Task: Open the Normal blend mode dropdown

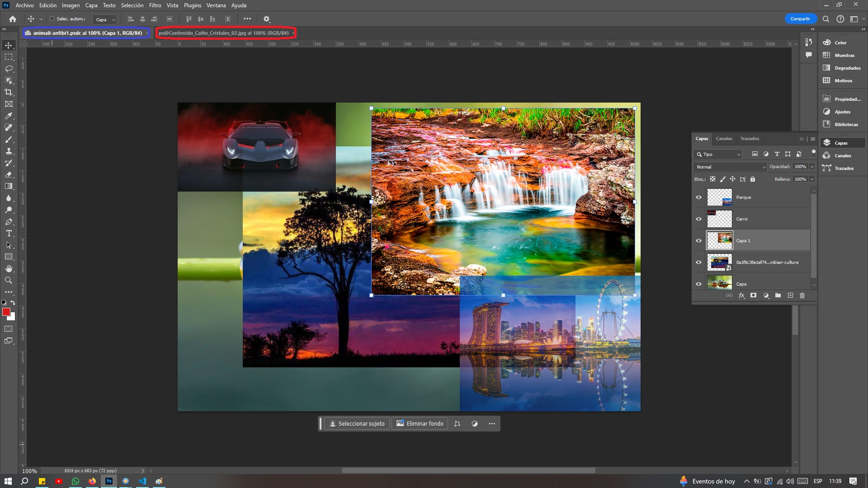Action: pos(730,167)
